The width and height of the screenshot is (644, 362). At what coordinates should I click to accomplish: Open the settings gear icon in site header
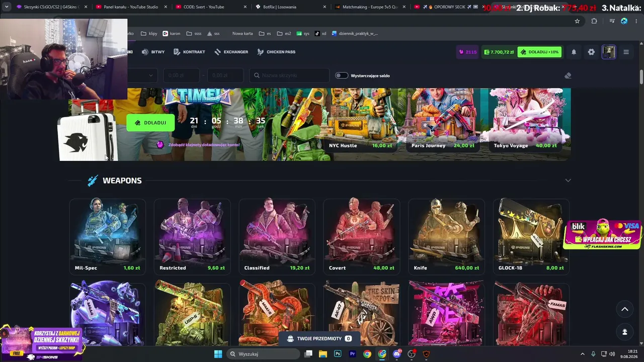pyautogui.click(x=591, y=52)
